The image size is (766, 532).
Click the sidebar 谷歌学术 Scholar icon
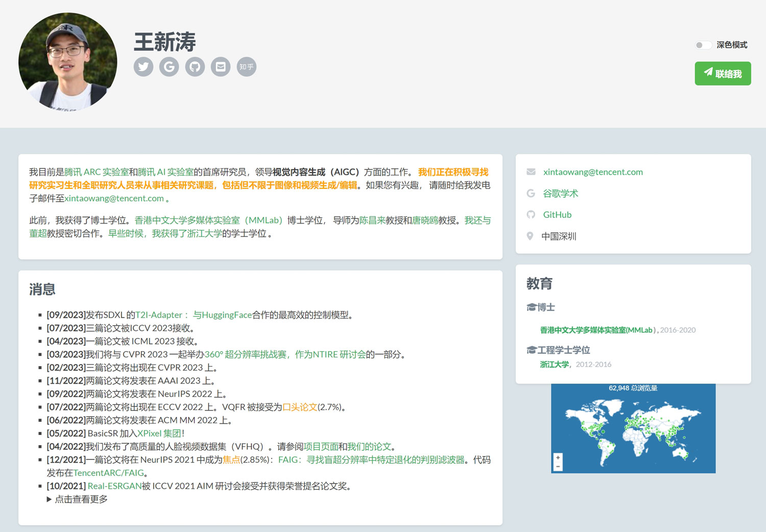(x=531, y=194)
